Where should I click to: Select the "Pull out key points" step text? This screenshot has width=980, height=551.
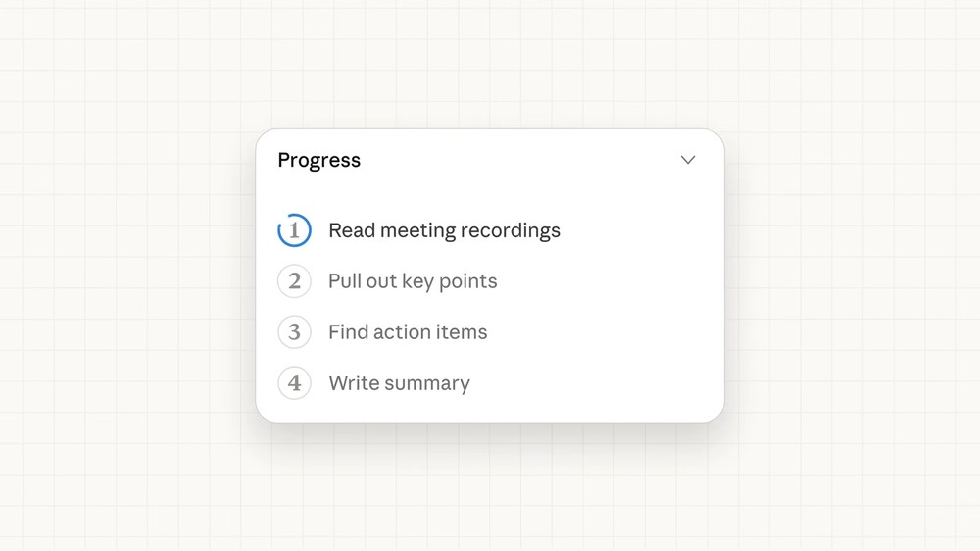[x=413, y=281]
